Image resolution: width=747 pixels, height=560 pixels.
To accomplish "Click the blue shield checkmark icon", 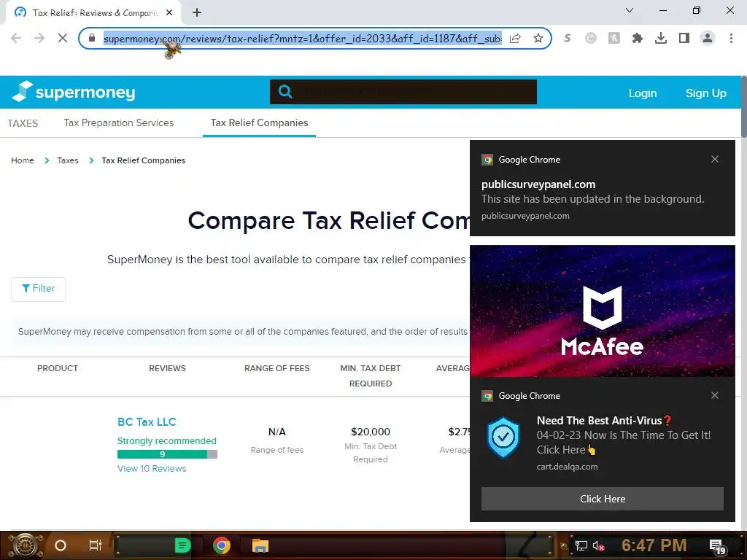I will 503,437.
